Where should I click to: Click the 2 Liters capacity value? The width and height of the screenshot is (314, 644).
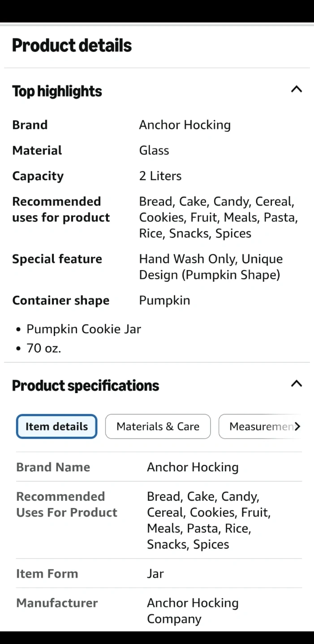tap(160, 176)
